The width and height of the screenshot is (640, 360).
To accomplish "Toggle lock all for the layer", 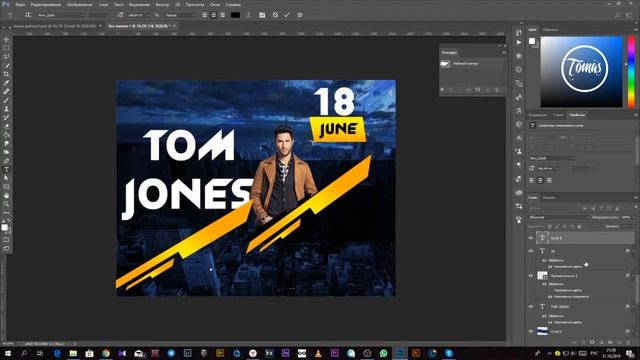I will (x=579, y=226).
